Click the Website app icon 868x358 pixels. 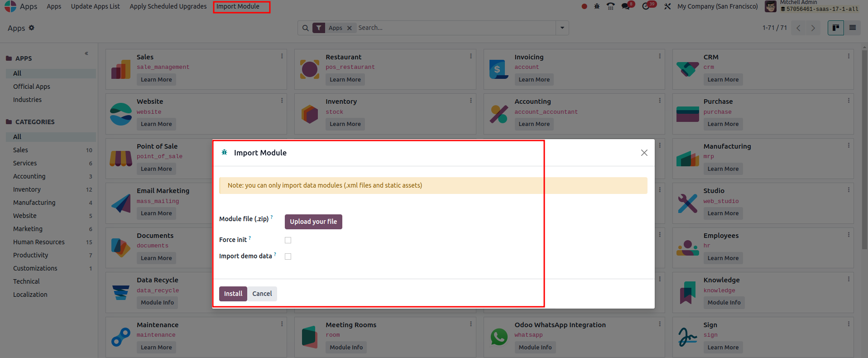click(121, 114)
